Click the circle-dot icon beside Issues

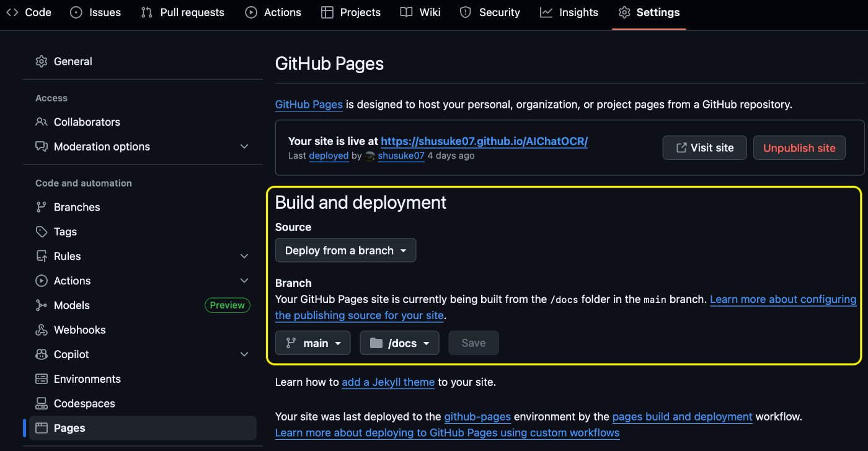click(76, 12)
